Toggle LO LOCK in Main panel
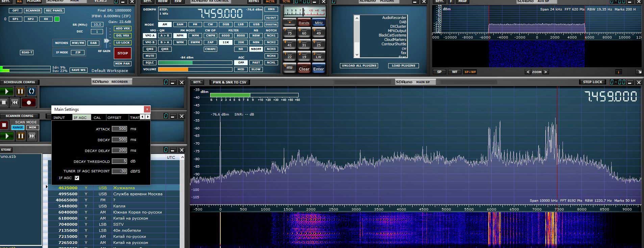 pos(123,43)
